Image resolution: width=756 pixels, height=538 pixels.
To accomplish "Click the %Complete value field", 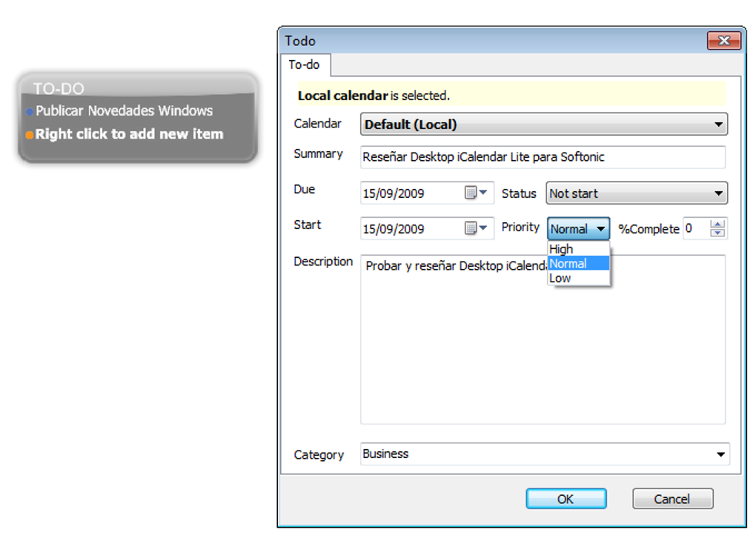I will [x=696, y=228].
